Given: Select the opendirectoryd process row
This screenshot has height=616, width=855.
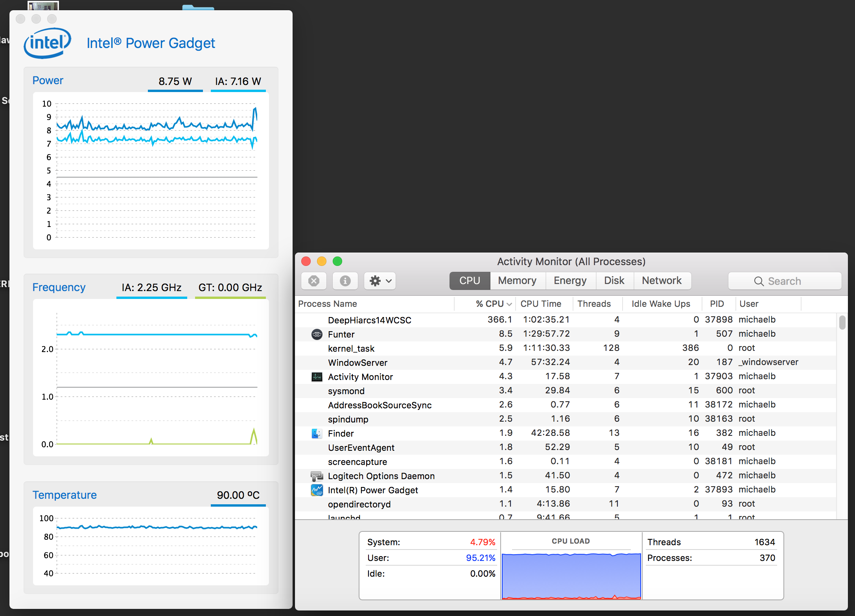Looking at the screenshot, I should pos(566,504).
